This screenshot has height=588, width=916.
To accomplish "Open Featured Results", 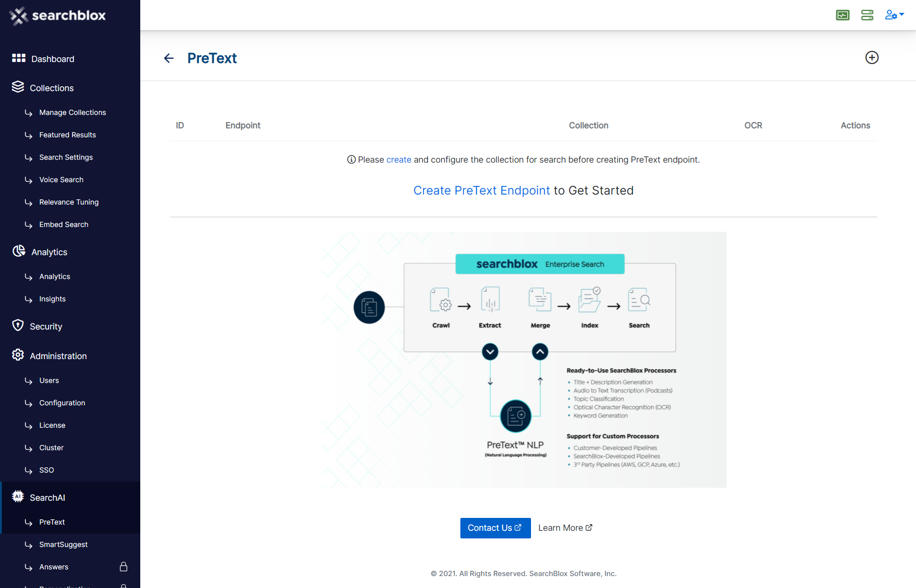I will [x=67, y=135].
